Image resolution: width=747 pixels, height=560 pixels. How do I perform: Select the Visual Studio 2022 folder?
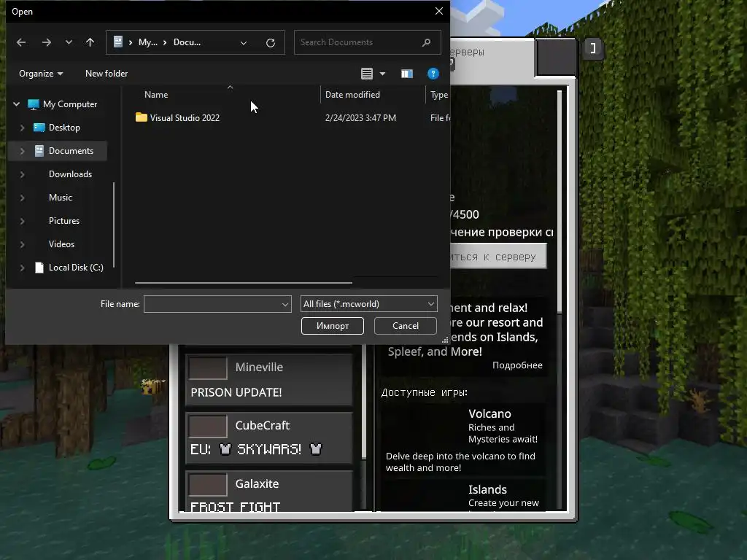click(185, 117)
